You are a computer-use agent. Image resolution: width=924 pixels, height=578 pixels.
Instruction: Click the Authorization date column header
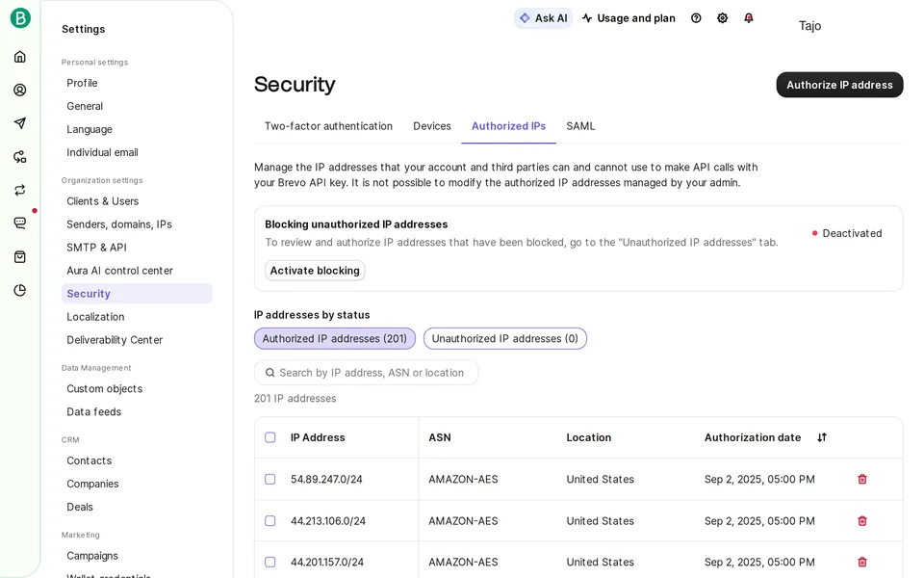pos(753,437)
